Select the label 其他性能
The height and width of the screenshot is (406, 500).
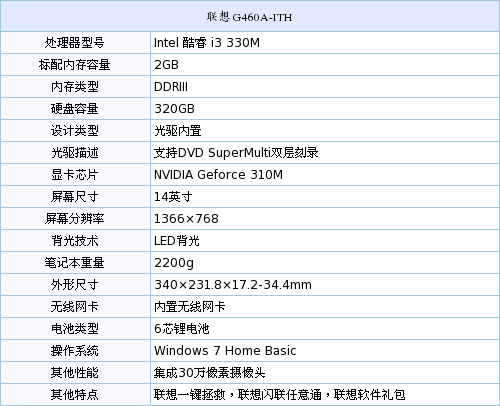coord(75,373)
